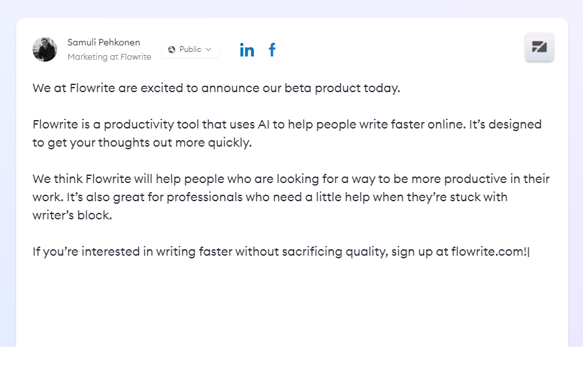This screenshot has width=583, height=392.
Task: Expand the Public visibility chevron
Action: 208,49
